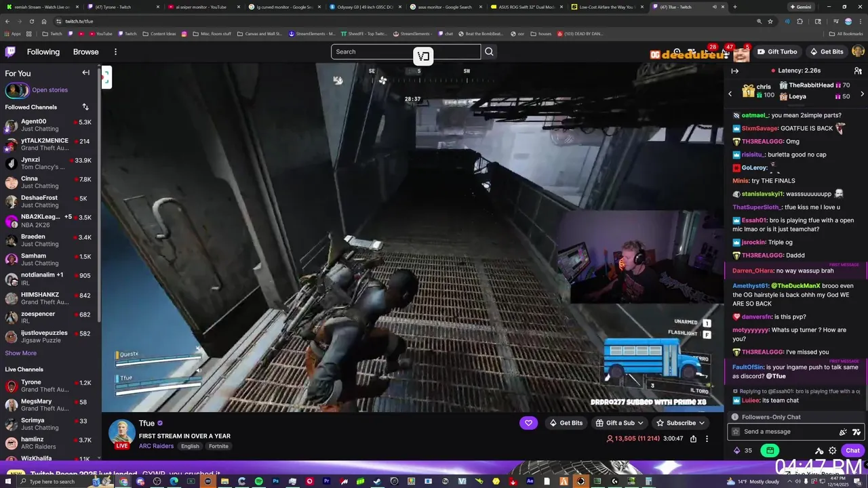Open the ARC Raiders category link

tap(156, 446)
